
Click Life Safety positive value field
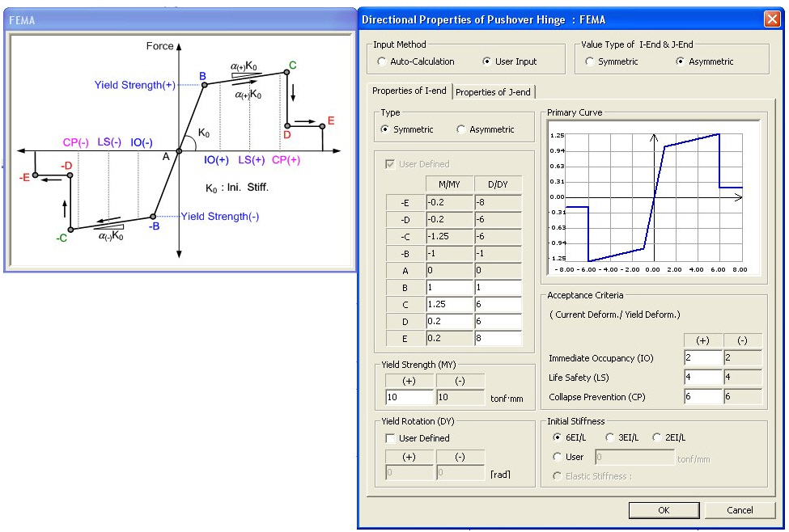(x=702, y=378)
